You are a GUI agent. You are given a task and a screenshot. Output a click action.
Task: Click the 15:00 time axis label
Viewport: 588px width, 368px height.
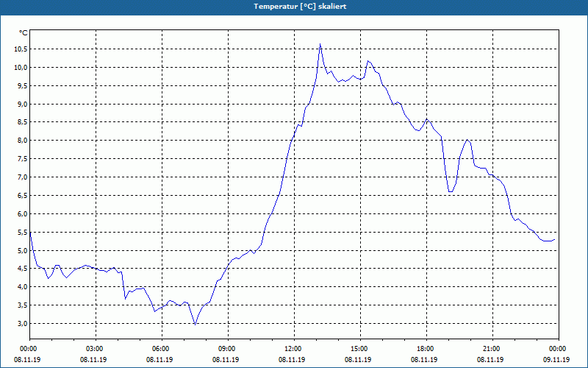pos(359,349)
